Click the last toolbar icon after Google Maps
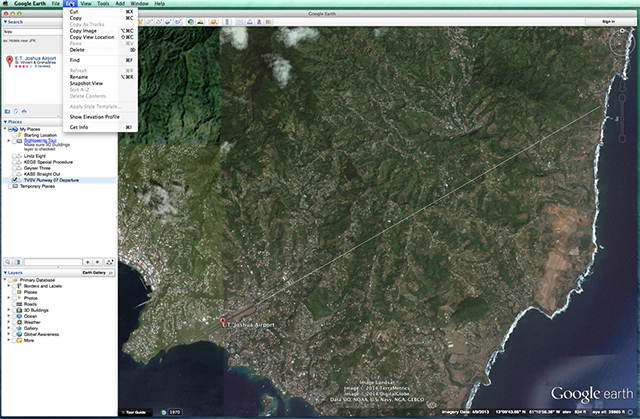 (268, 22)
